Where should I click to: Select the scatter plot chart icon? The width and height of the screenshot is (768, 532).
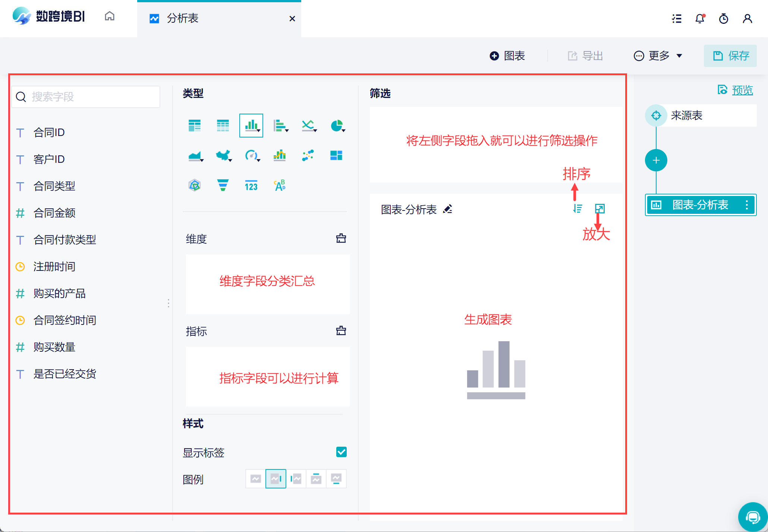[308, 155]
